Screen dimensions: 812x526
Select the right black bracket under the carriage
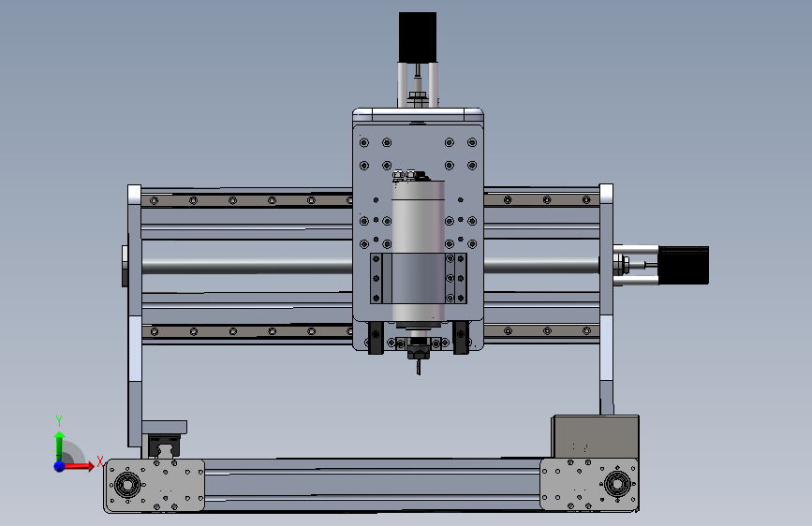tap(461, 338)
